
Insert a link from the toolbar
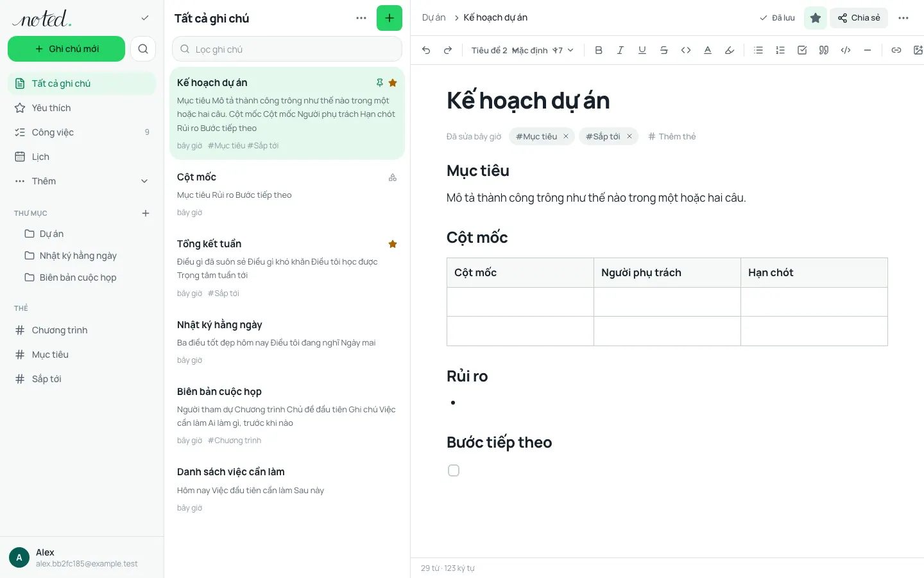click(896, 50)
